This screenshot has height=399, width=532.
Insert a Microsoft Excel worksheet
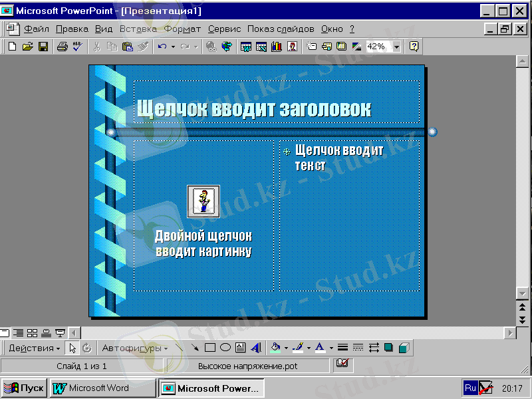click(261, 47)
